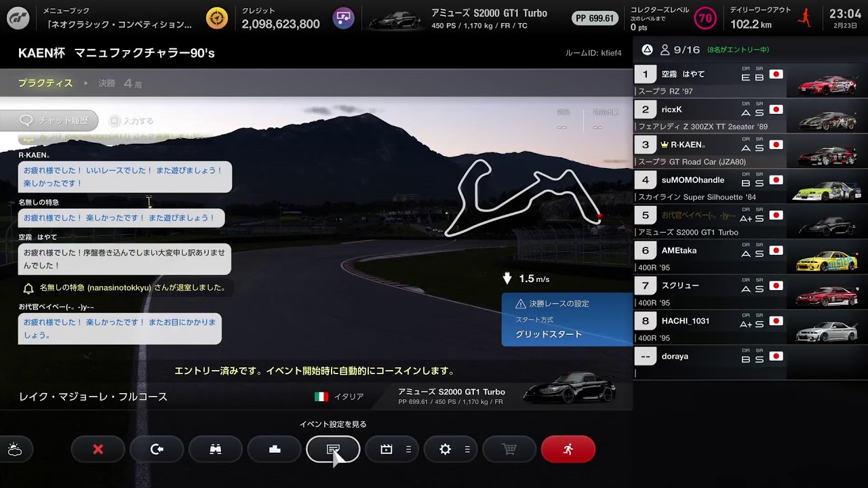Click the podium ranking icon

[275, 449]
